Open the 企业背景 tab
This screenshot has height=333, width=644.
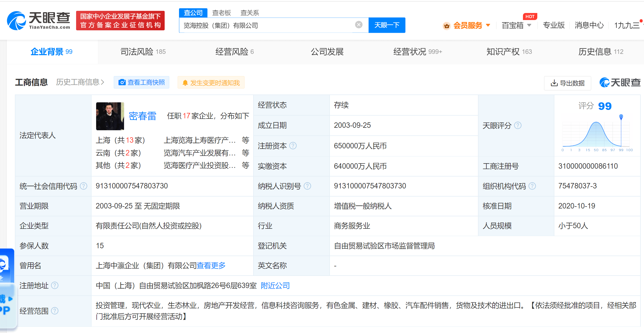click(51, 52)
